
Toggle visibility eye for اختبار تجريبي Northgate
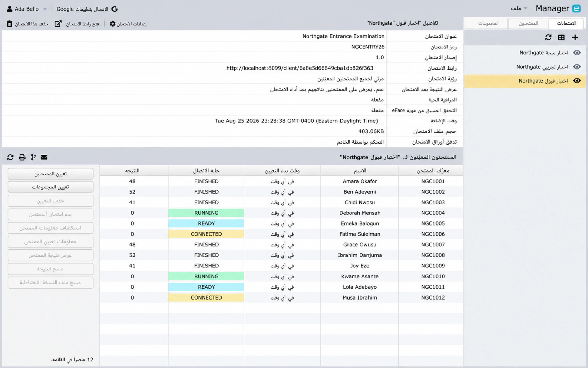point(577,67)
